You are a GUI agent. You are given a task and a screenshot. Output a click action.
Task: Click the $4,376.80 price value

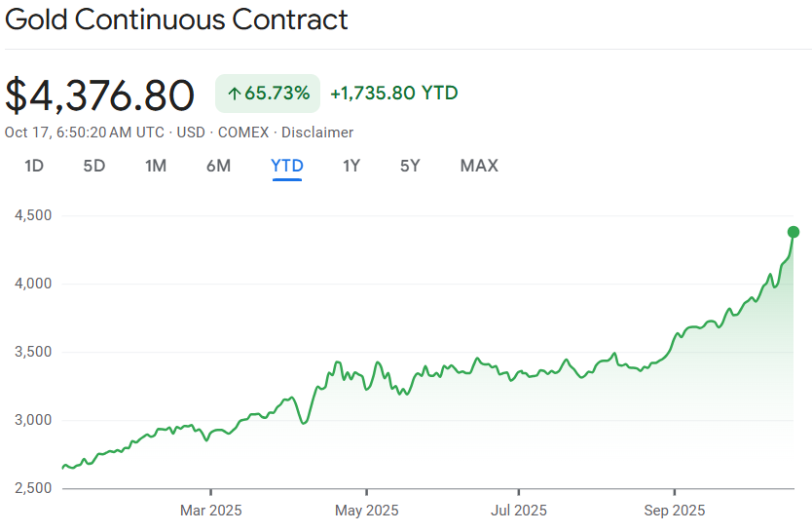100,95
